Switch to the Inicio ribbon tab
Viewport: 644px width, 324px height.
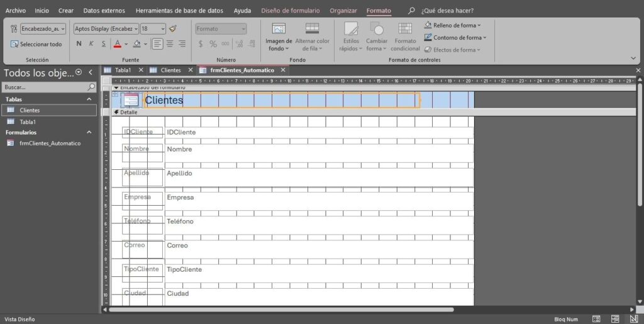tap(42, 11)
